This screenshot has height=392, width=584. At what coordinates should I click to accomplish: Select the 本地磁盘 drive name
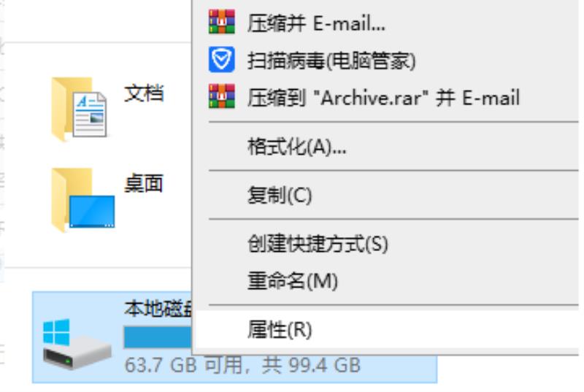pyautogui.click(x=158, y=309)
